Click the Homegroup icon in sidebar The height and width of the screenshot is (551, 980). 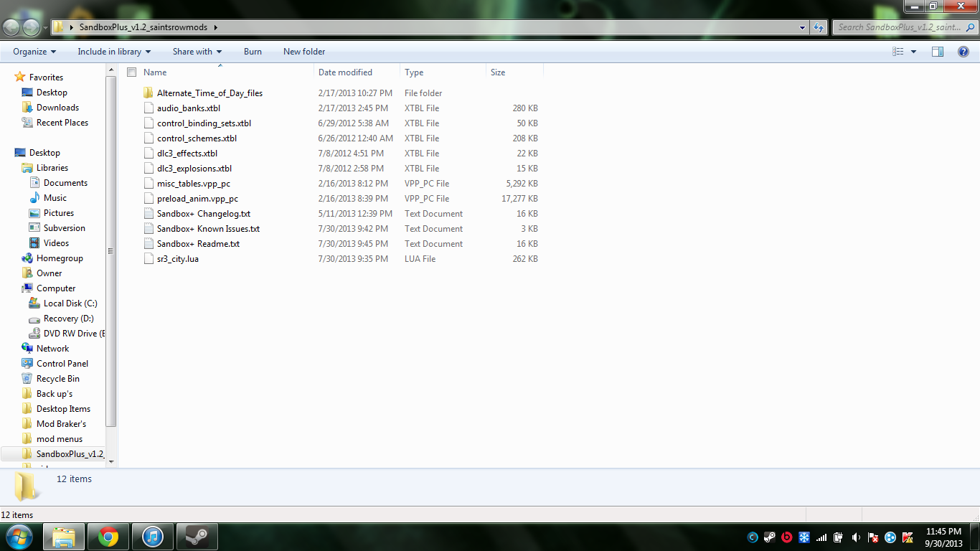click(27, 258)
